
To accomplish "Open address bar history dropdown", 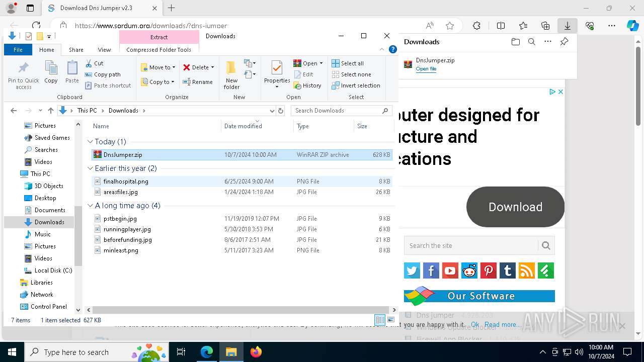I will 272,111.
